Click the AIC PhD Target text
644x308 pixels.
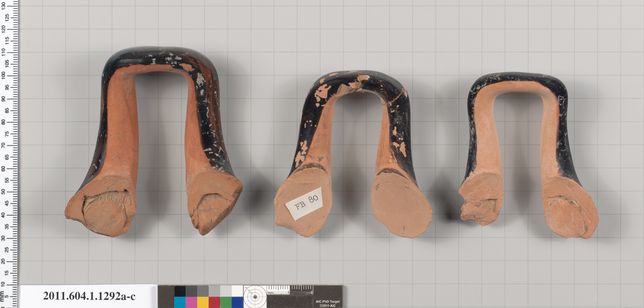(327, 302)
